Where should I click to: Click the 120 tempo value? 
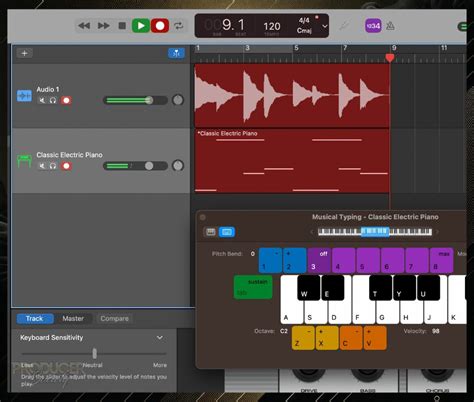(272, 26)
